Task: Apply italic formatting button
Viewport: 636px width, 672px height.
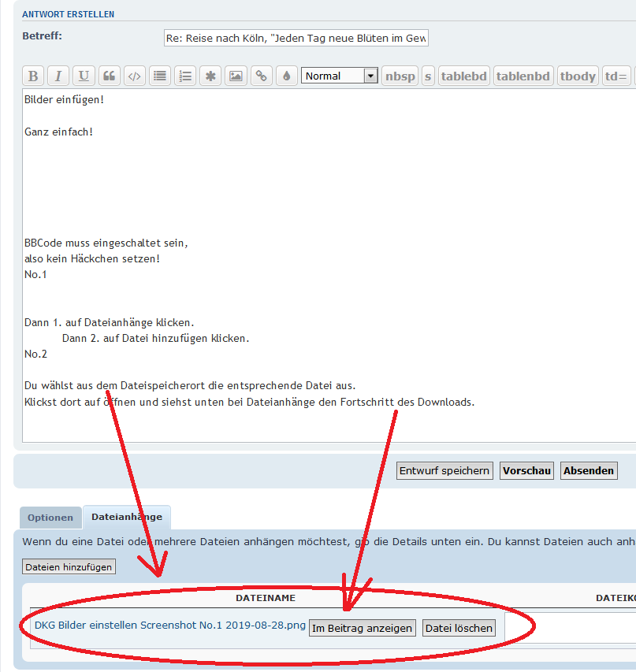Action: (x=58, y=76)
